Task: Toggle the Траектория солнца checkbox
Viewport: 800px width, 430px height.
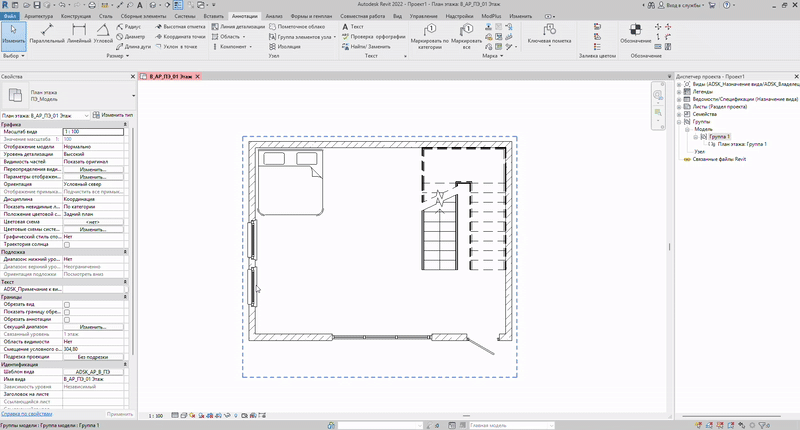Action: (x=67, y=244)
